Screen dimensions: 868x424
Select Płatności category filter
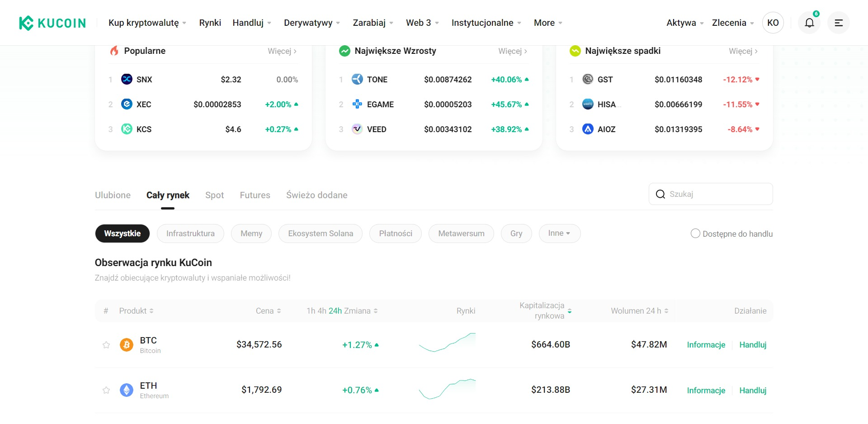click(396, 233)
